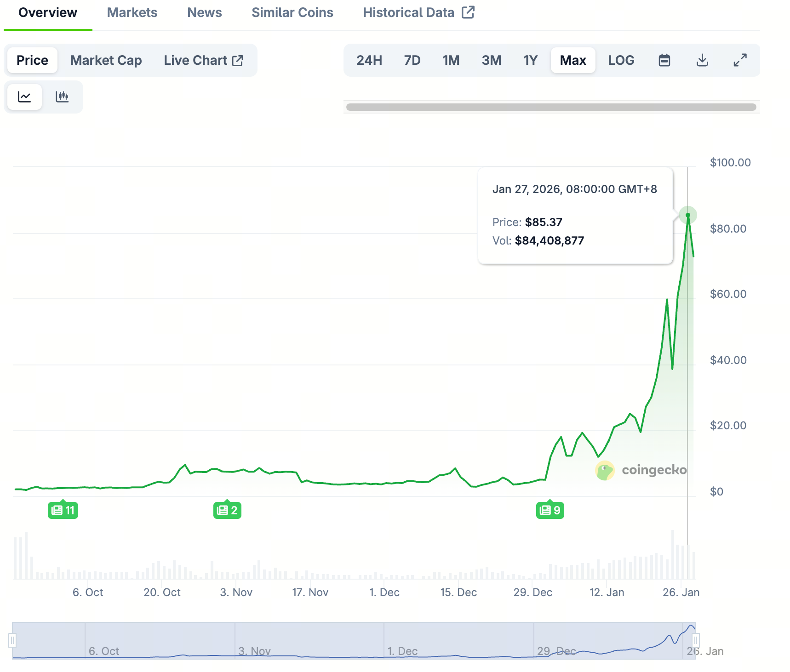Viewport: 790px width, 672px height.
Task: Open the news marker showing 11 articles
Action: [63, 510]
